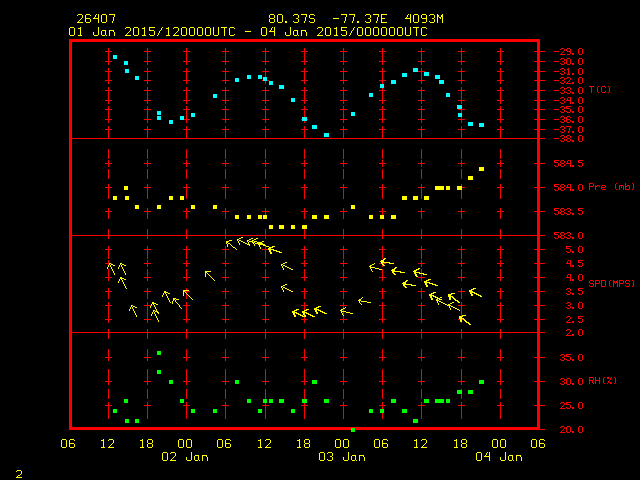The width and height of the screenshot is (640, 480).
Task: Click the green humidity point below the chart frame
Action: point(353,430)
